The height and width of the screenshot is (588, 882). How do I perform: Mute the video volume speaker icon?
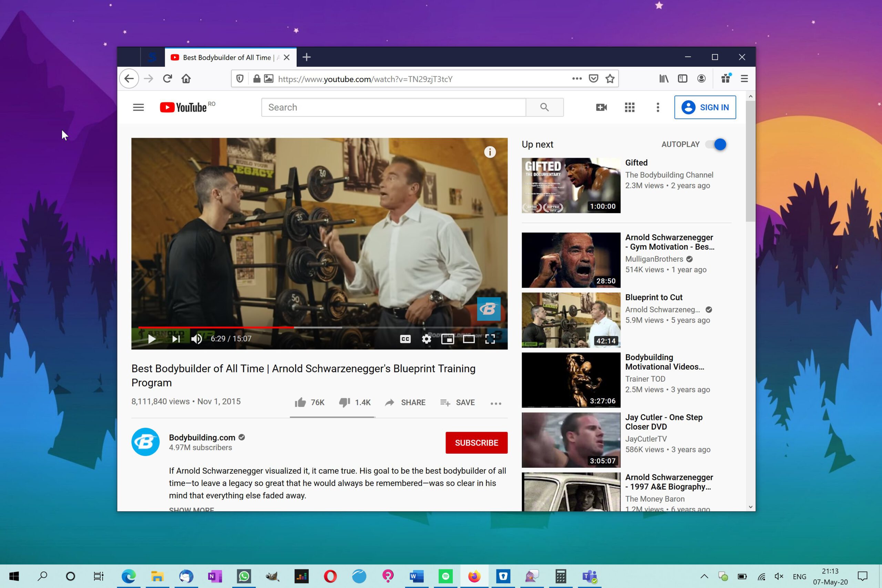coord(197,339)
